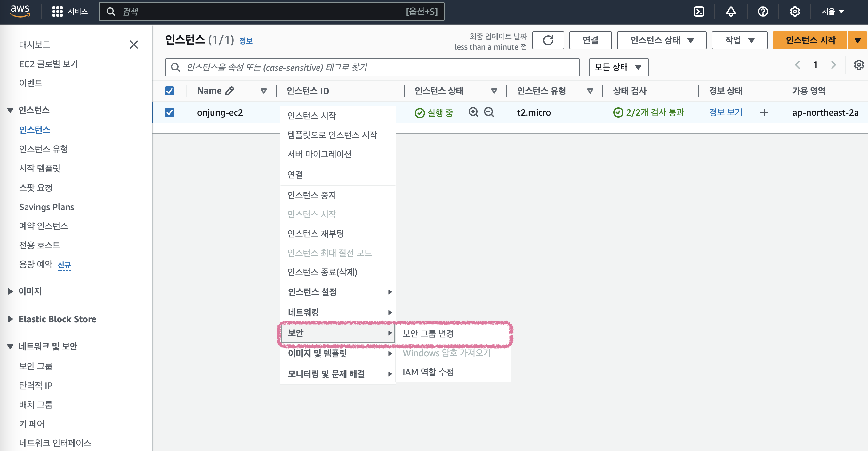Click the zoom-out magnifier in status column
The width and height of the screenshot is (868, 451).
(489, 112)
